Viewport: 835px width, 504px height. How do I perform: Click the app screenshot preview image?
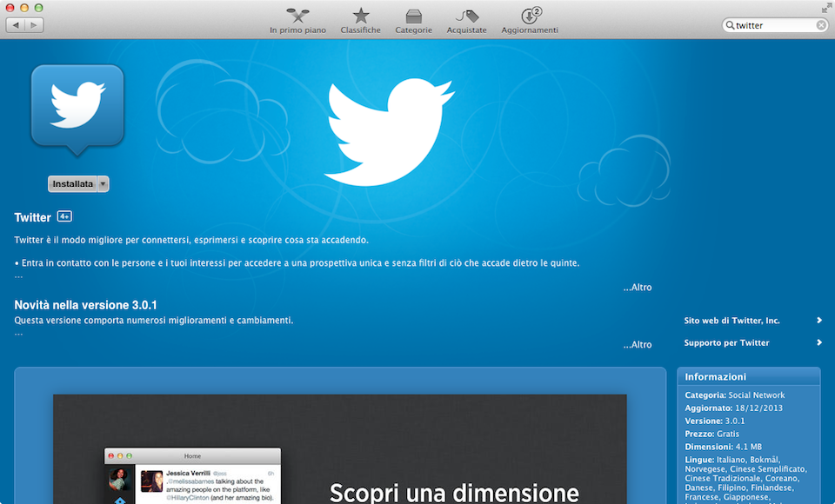(x=340, y=449)
